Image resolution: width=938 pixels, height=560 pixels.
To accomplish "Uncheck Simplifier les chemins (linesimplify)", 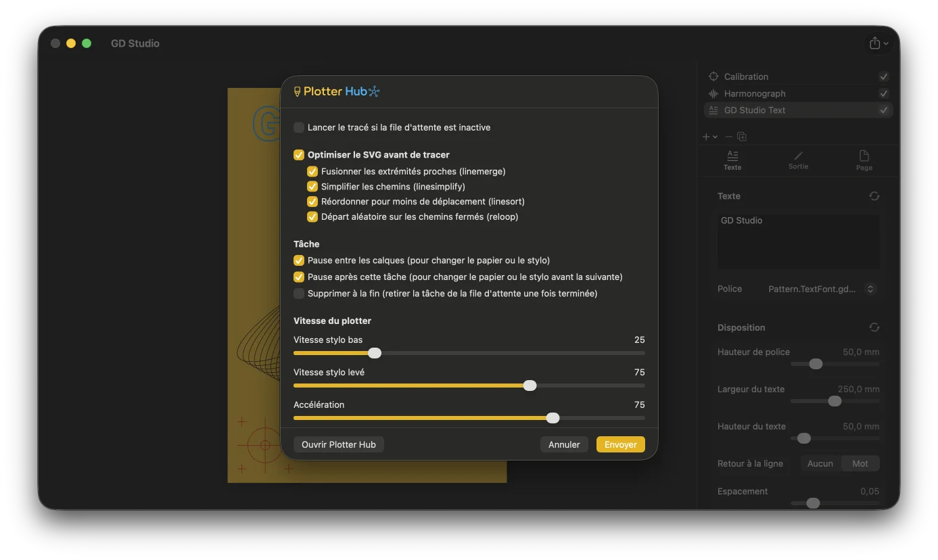I will tap(312, 187).
